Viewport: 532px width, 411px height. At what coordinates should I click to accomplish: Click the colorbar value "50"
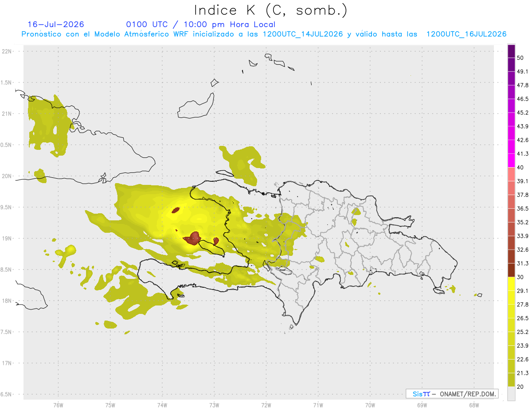coord(520,58)
